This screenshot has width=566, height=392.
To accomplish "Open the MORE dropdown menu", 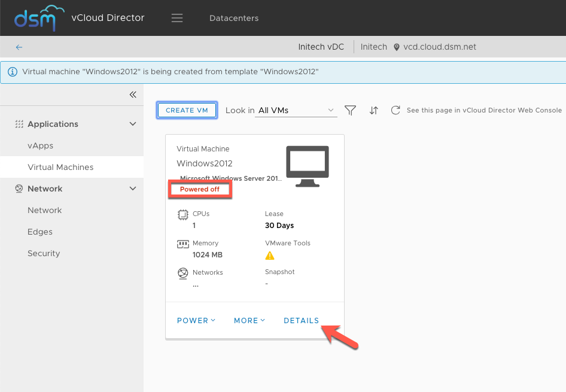I will coord(249,321).
